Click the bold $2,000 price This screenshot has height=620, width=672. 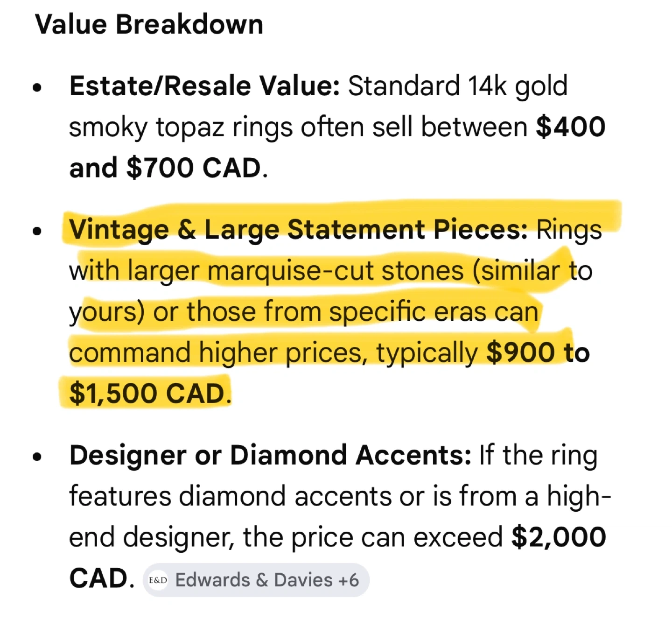click(x=559, y=537)
